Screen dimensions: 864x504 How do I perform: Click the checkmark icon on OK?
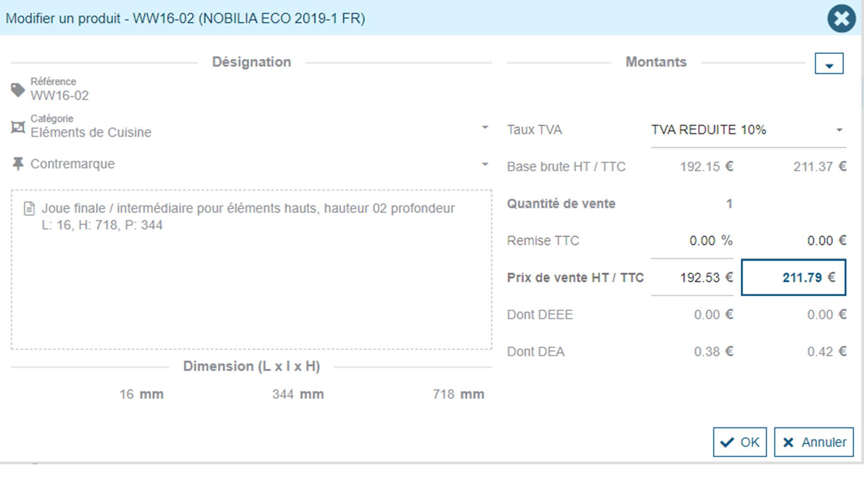click(727, 442)
